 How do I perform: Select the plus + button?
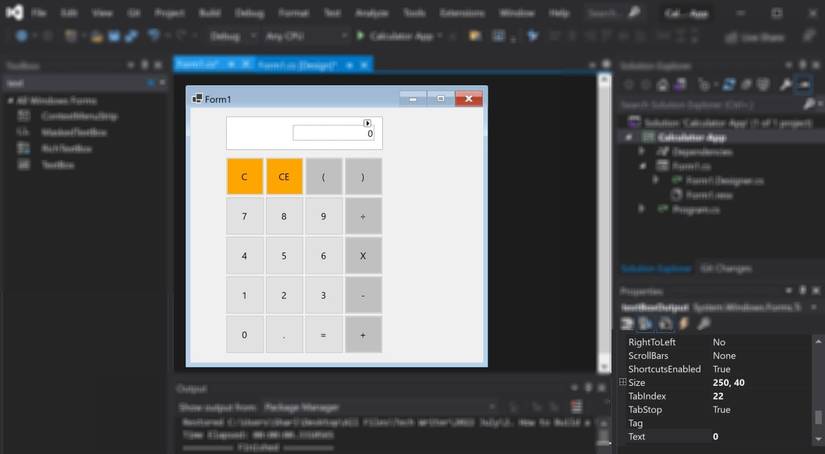click(x=363, y=335)
